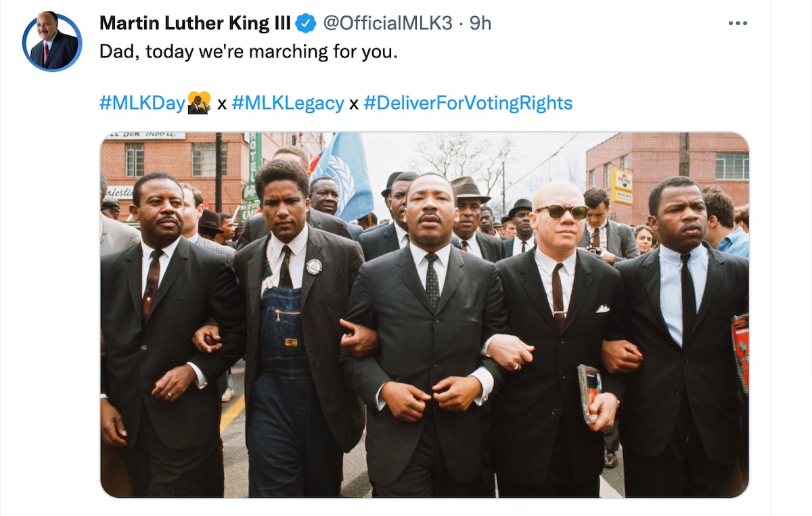The width and height of the screenshot is (812, 516).
Task: Click the display name Martin Luther King III
Action: click(195, 24)
